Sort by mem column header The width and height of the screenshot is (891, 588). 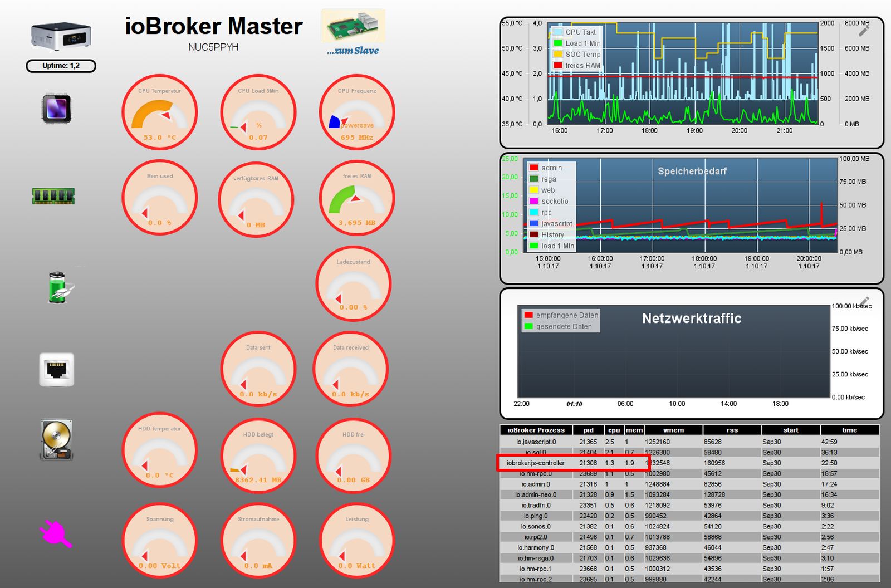point(634,430)
